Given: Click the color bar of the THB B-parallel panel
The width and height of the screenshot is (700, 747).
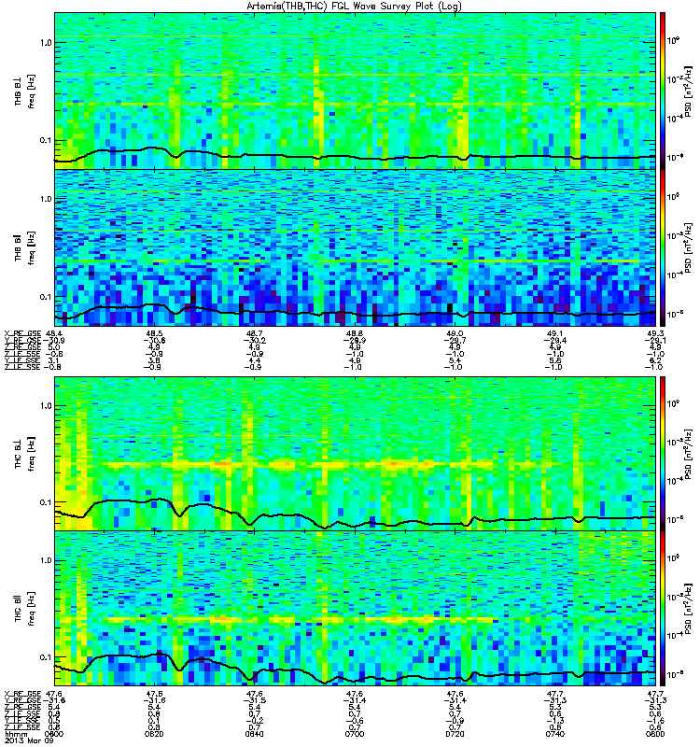Looking at the screenshot, I should 663,247.
